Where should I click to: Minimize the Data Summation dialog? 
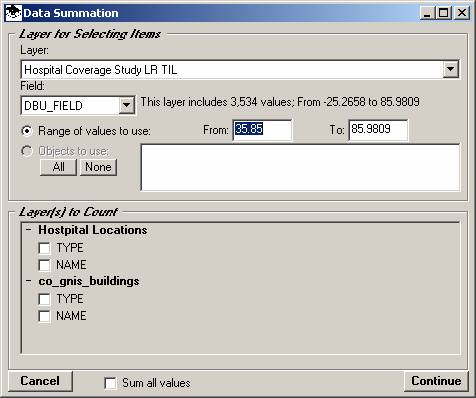[x=427, y=13]
